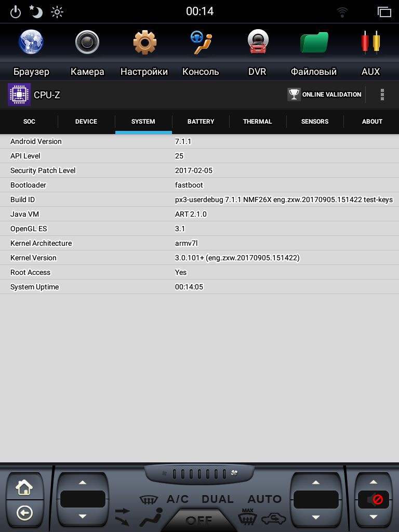Image resolution: width=399 pixels, height=532 pixels.
Task: Launch the DVR app icon
Action: (x=258, y=42)
